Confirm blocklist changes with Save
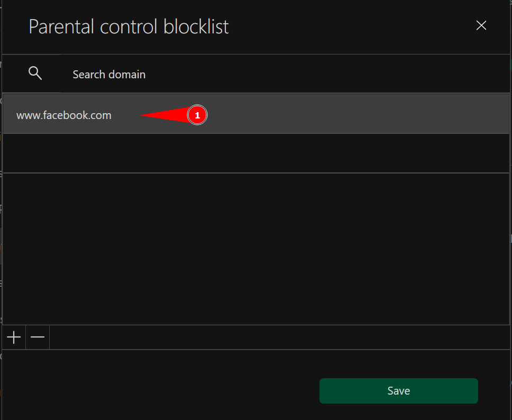Image resolution: width=512 pixels, height=420 pixels. [x=398, y=390]
